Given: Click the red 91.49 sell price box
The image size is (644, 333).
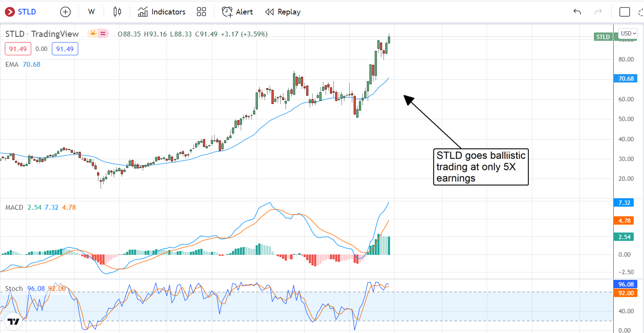Looking at the screenshot, I should pos(18,49).
